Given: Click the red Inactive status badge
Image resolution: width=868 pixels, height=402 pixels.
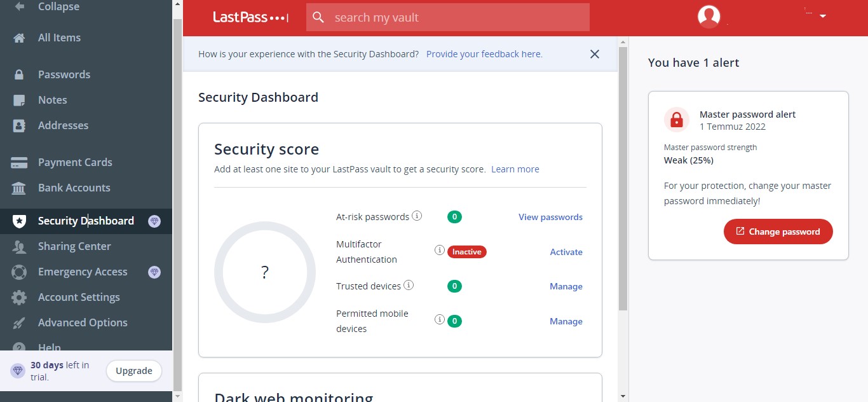Looking at the screenshot, I should click(467, 252).
